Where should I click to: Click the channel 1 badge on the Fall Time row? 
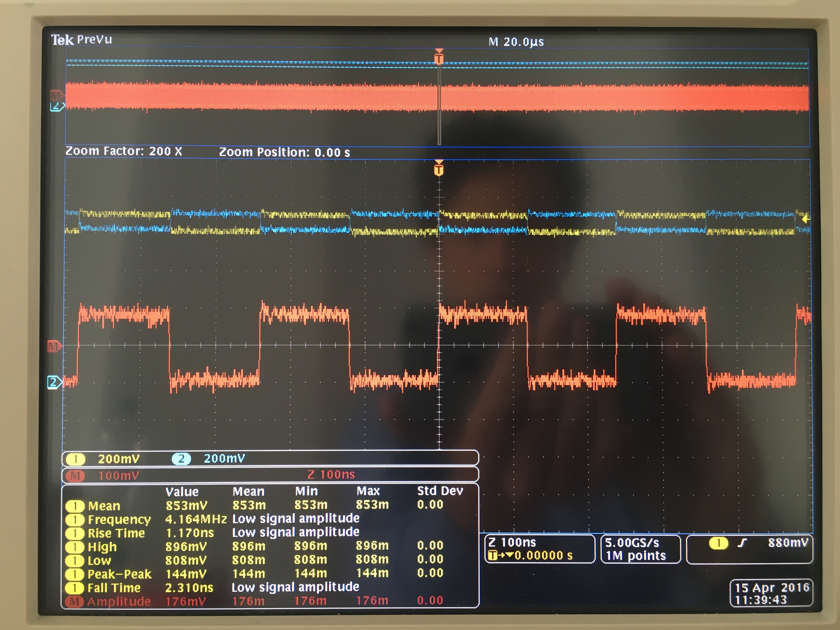[75, 588]
